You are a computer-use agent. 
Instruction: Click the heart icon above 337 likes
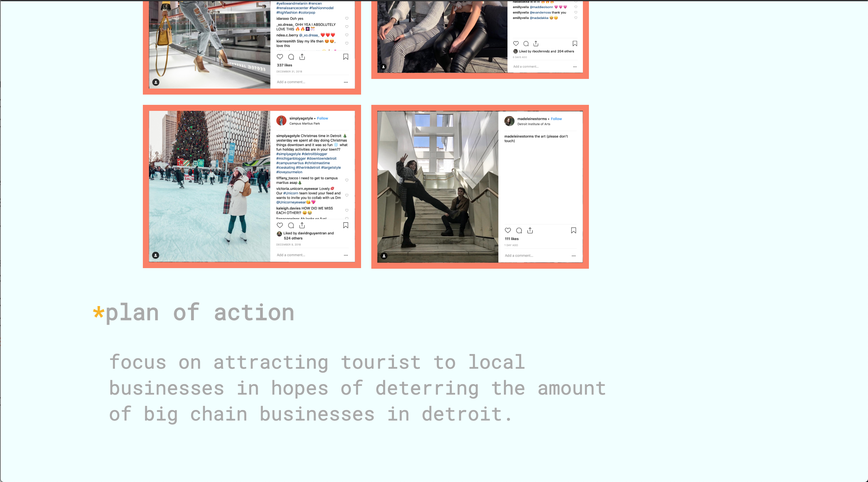coord(280,57)
